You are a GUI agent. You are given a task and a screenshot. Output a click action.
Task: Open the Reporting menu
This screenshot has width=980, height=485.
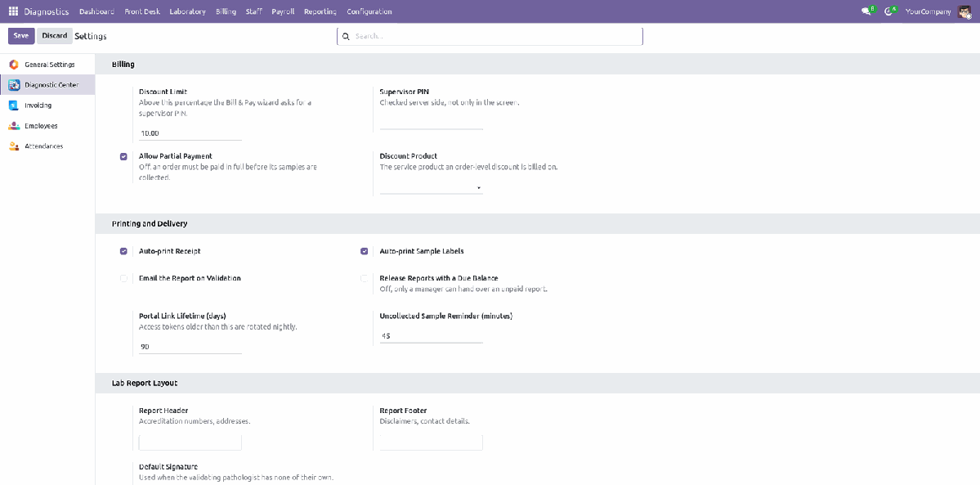pyautogui.click(x=320, y=11)
